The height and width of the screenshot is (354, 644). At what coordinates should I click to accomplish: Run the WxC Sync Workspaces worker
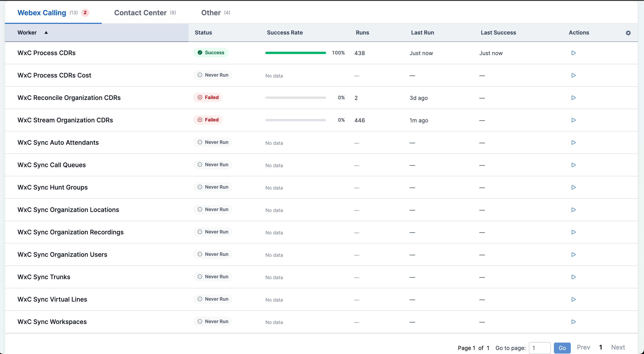(573, 322)
